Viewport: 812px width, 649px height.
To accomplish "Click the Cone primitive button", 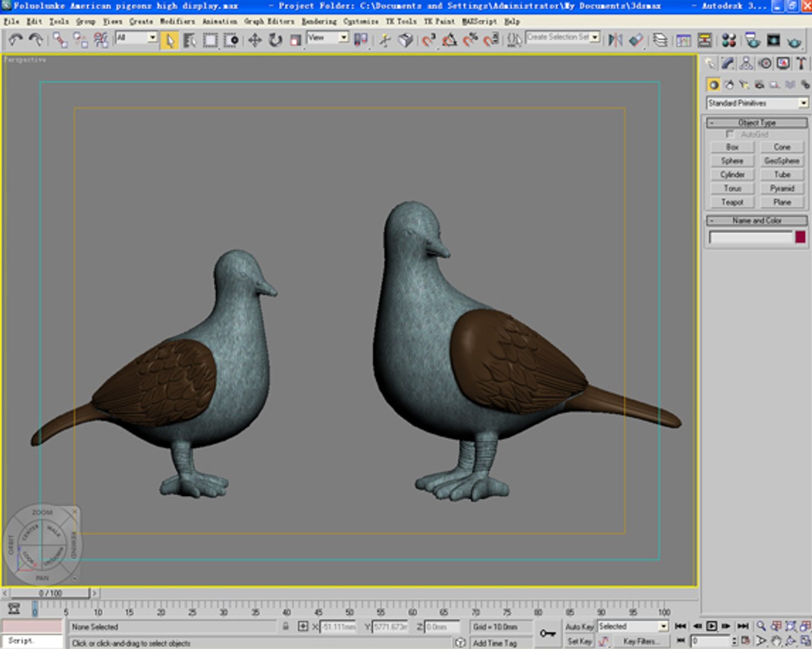I will tap(782, 147).
